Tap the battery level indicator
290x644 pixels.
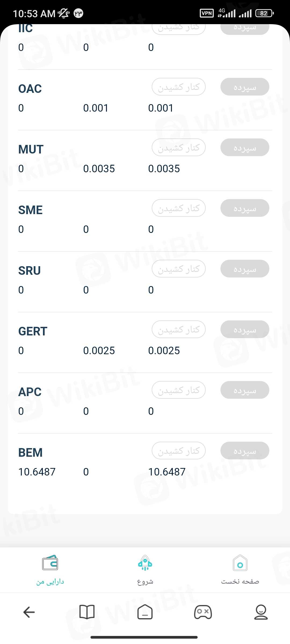click(x=264, y=13)
